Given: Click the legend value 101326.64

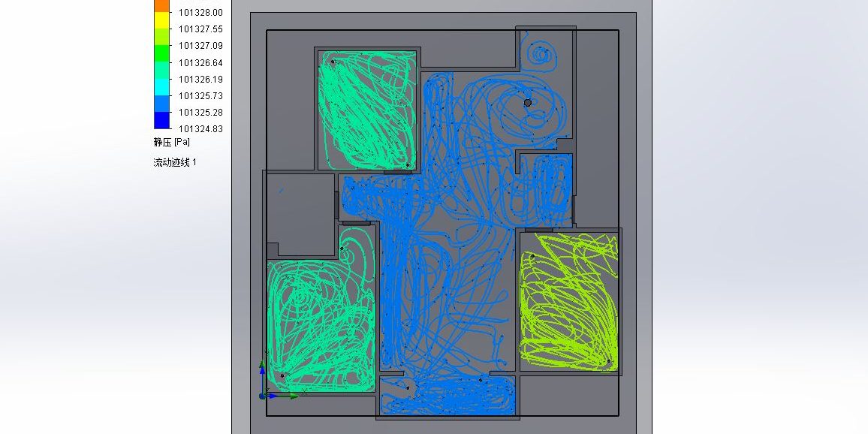Looking at the screenshot, I should [x=200, y=63].
